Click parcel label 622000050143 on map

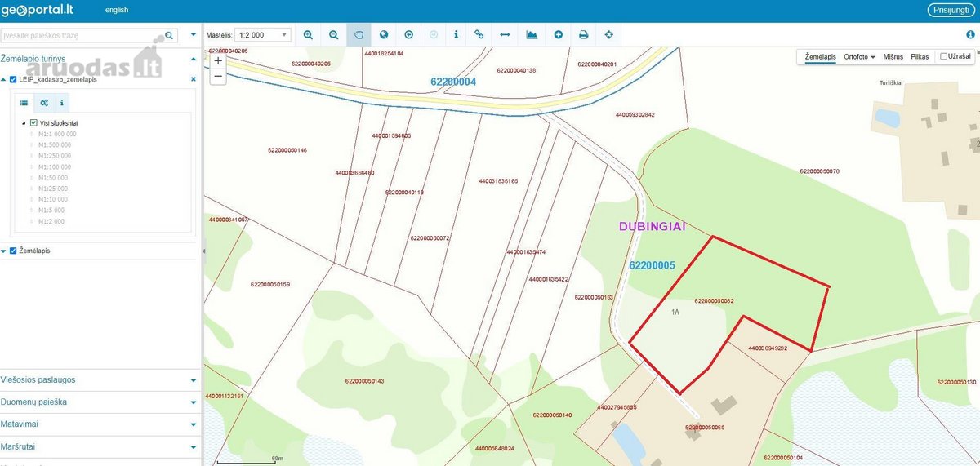point(364,381)
